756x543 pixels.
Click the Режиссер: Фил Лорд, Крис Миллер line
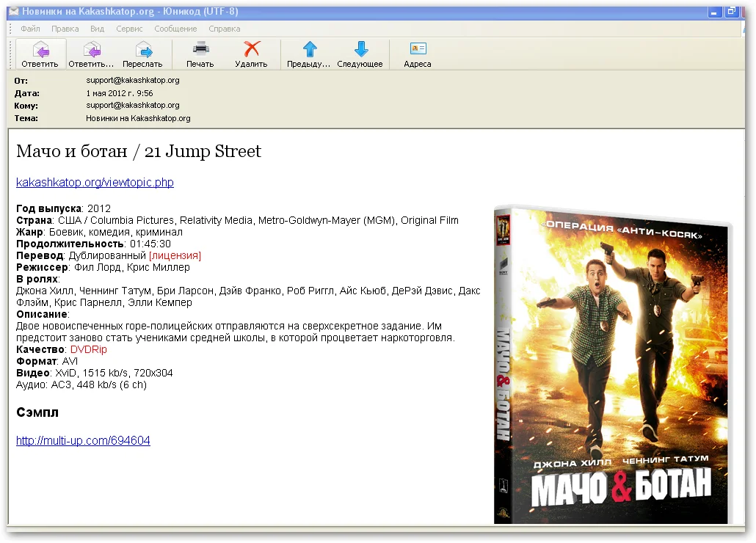(x=103, y=267)
